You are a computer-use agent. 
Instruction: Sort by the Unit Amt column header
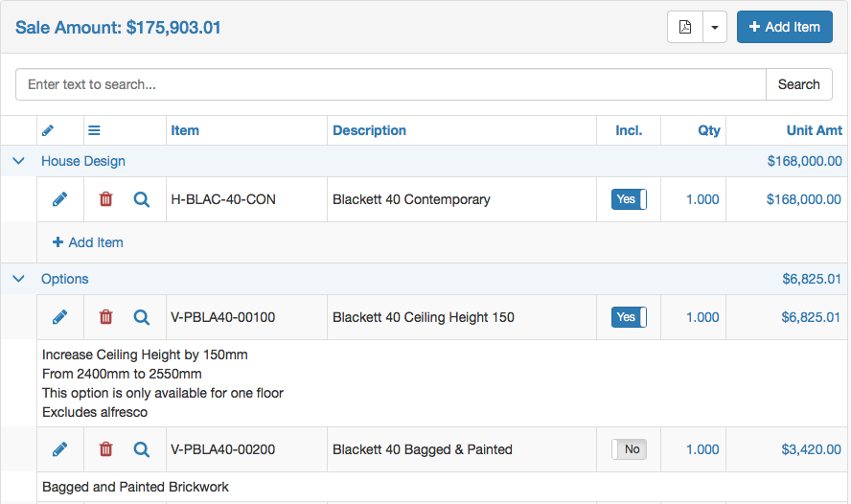pos(814,130)
